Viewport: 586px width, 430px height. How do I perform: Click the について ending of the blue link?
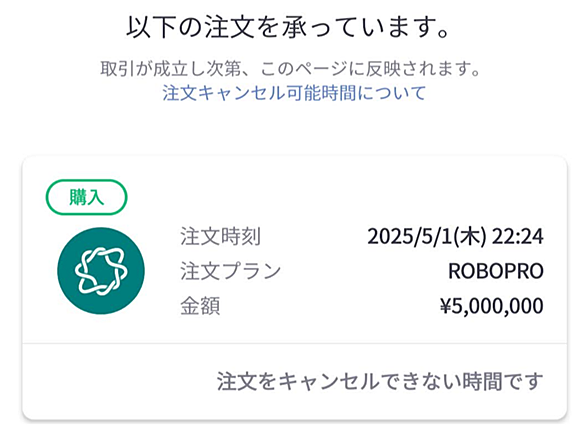point(391,93)
